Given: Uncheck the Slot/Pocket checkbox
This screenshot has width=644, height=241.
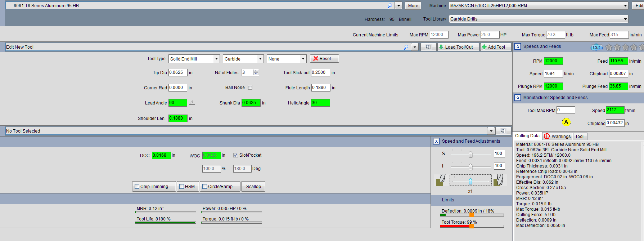Looking at the screenshot, I should point(236,155).
